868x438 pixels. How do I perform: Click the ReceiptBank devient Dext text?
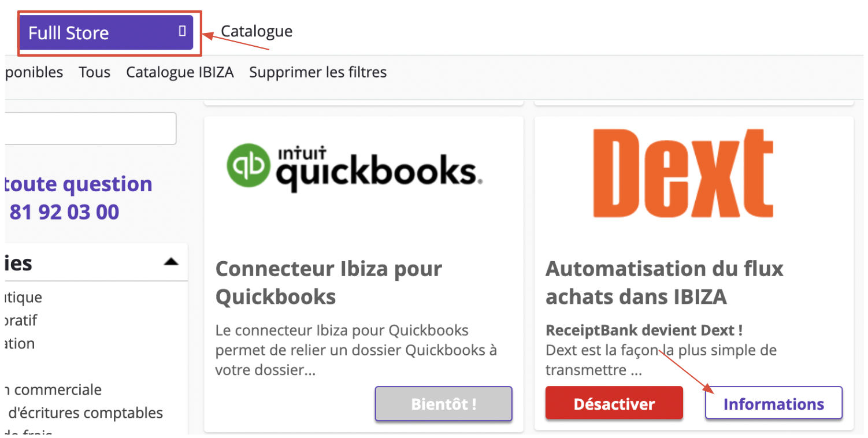pyautogui.click(x=644, y=331)
